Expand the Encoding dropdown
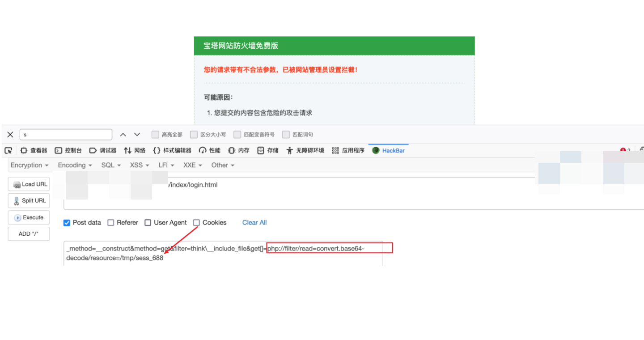Image resolution: width=644 pixels, height=340 pixels. coord(75,165)
